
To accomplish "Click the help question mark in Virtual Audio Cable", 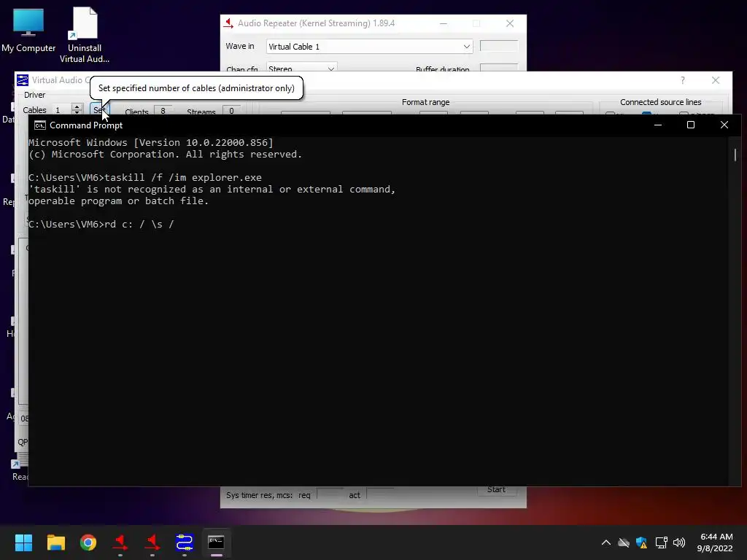I will [x=682, y=80].
